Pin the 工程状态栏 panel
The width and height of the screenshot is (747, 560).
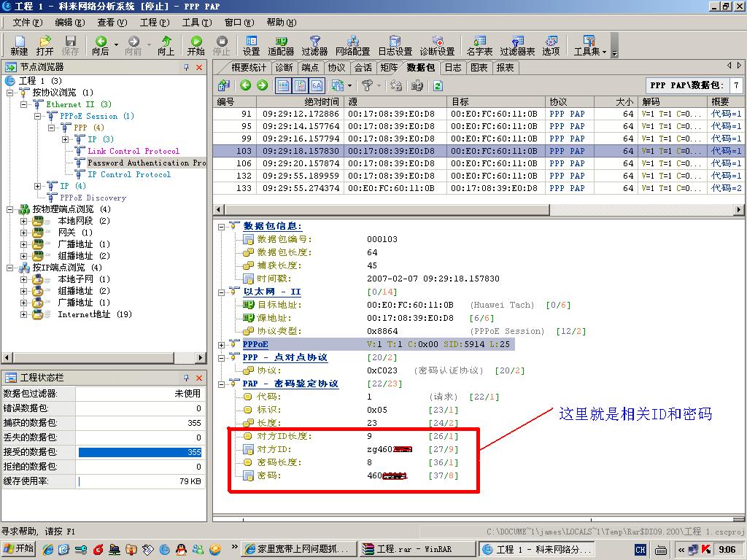click(186, 378)
